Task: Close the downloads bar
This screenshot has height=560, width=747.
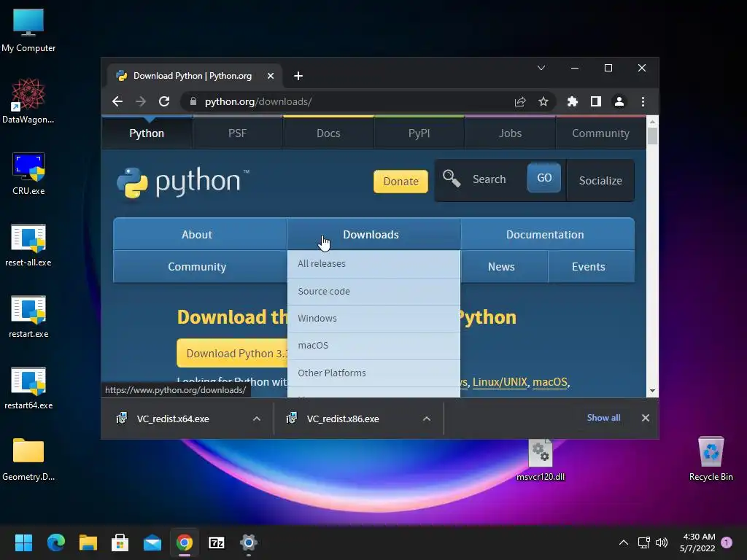Action: [x=645, y=418]
